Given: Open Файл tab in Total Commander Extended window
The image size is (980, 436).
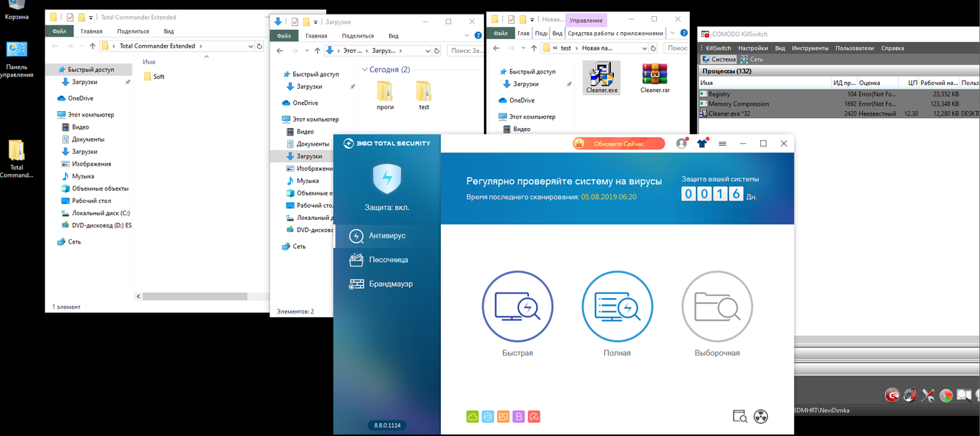Looking at the screenshot, I should pos(59,31).
